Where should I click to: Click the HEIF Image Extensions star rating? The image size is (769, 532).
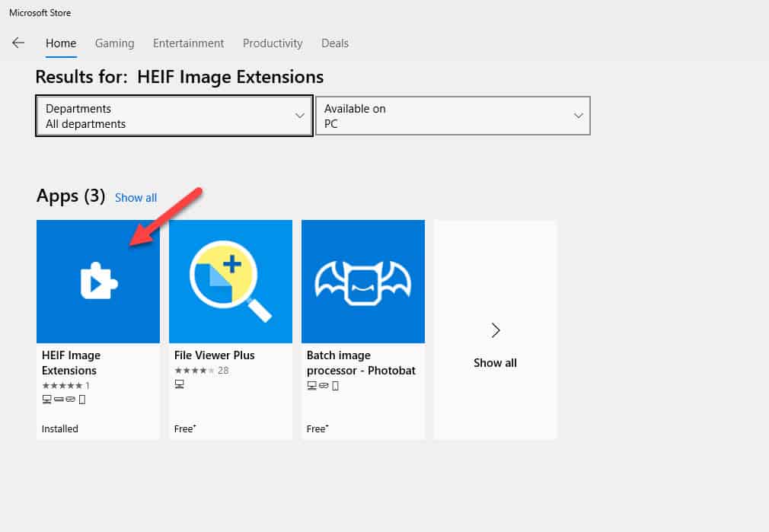click(62, 385)
